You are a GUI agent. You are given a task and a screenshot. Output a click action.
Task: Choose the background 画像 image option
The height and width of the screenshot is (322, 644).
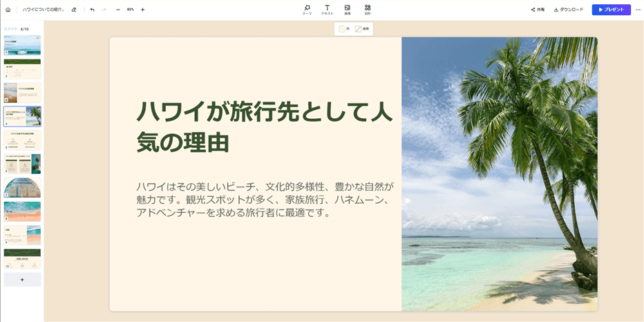pos(362,29)
